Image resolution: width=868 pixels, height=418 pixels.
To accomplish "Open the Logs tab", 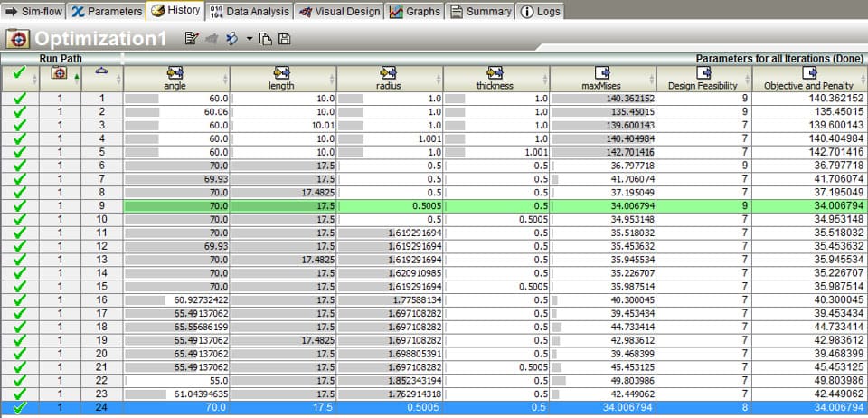I will coord(541,11).
